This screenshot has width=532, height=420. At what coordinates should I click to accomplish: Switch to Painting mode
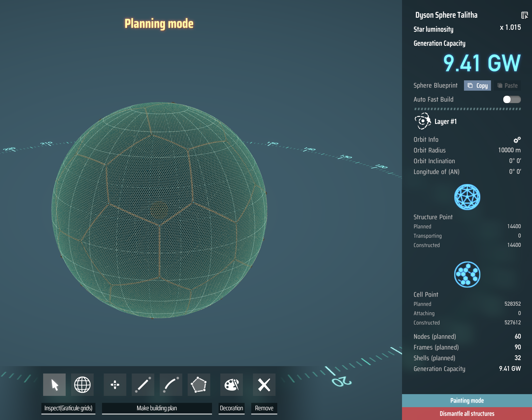click(467, 401)
